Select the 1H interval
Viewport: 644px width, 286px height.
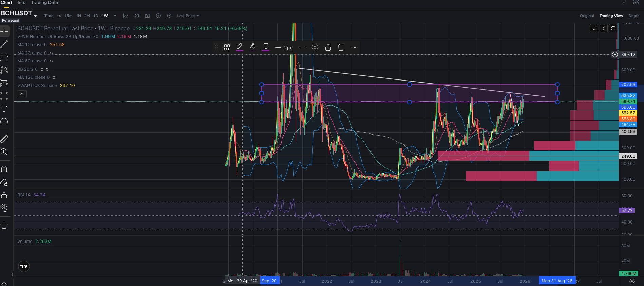[79, 16]
